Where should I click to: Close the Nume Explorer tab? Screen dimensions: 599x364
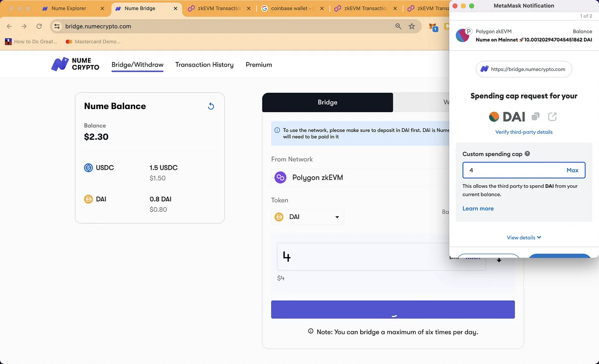(102, 8)
